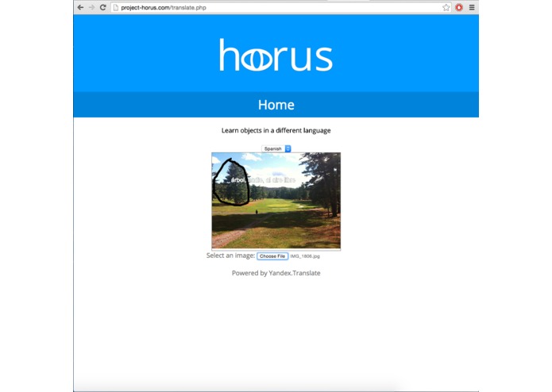This screenshot has width=552, height=392.
Task: Click the uploaded golf course photo
Action: coord(276,201)
